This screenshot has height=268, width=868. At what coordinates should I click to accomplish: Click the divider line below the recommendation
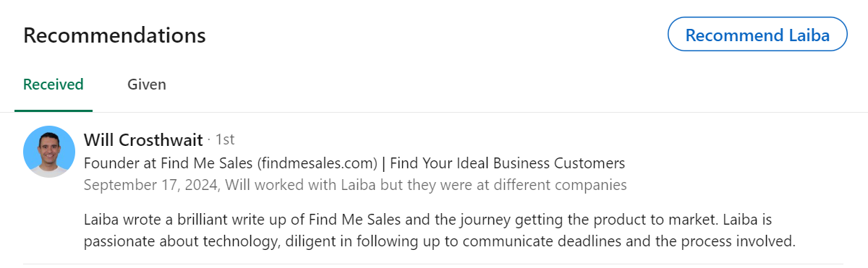[x=433, y=264]
